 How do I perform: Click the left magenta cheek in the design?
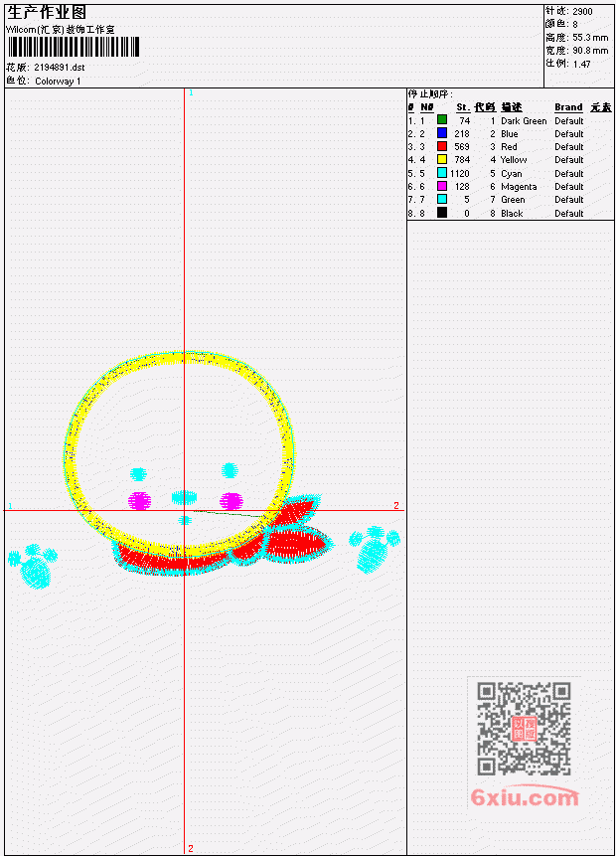tap(140, 501)
